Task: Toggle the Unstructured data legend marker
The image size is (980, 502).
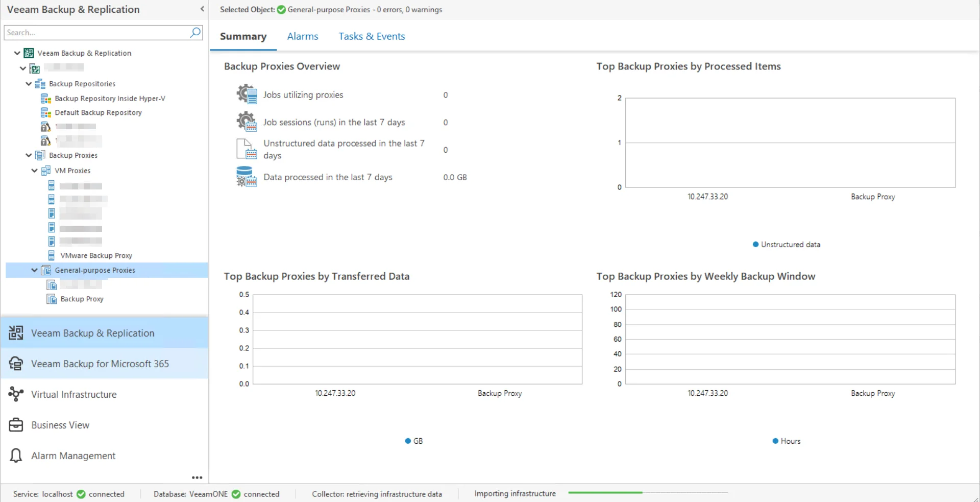Action: (755, 245)
